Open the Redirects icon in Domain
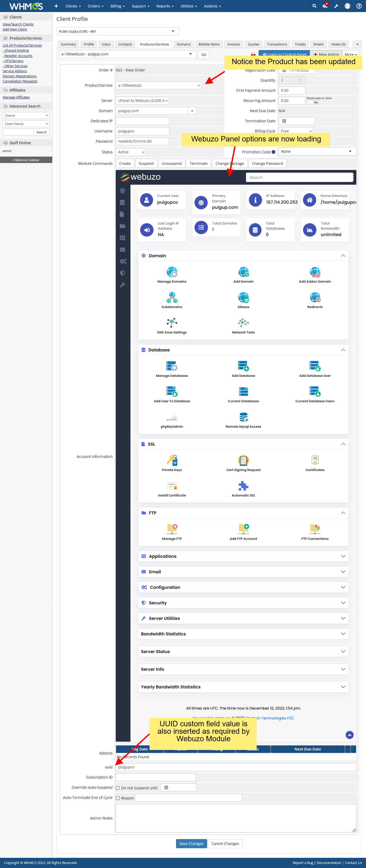Screen dimensions: 366x868 point(315,298)
